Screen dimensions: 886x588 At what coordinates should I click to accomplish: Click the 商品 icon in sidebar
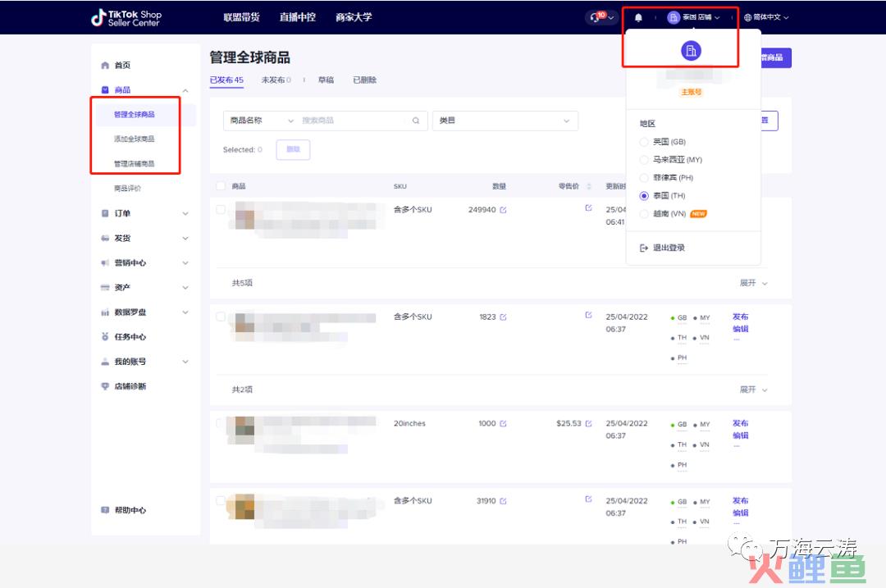(x=104, y=90)
